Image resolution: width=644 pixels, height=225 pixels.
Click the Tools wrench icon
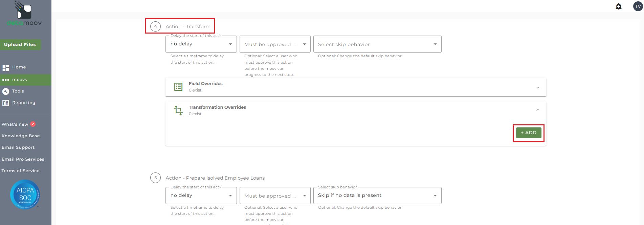click(x=6, y=91)
